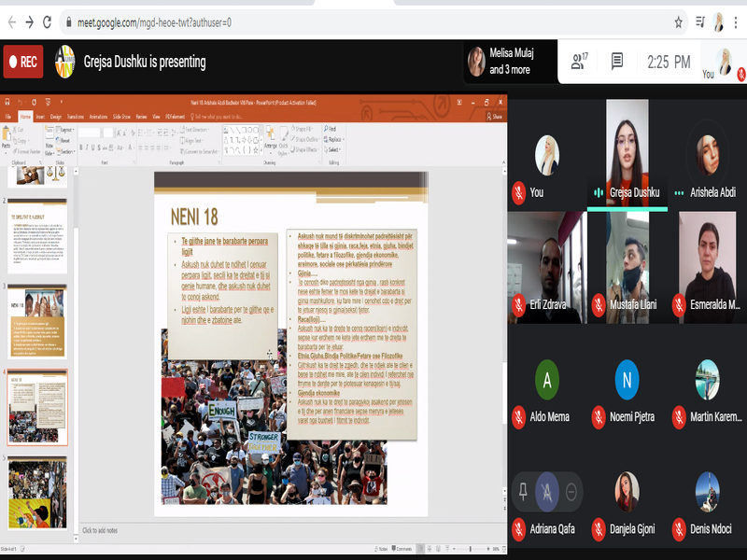Toggle the mute icon beside Erli Zdrava

[x=518, y=304]
